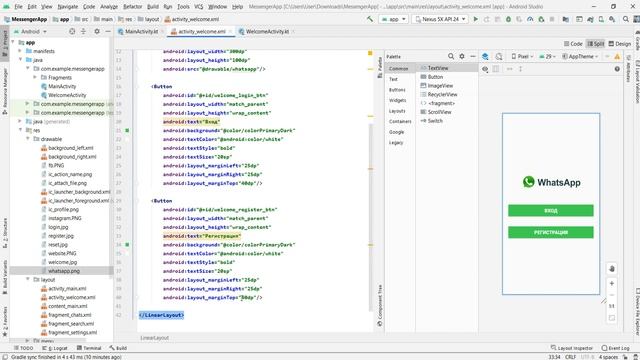This screenshot has height=360, width=640.
Task: Select RecyclerView in the Palette
Action: 442,94
